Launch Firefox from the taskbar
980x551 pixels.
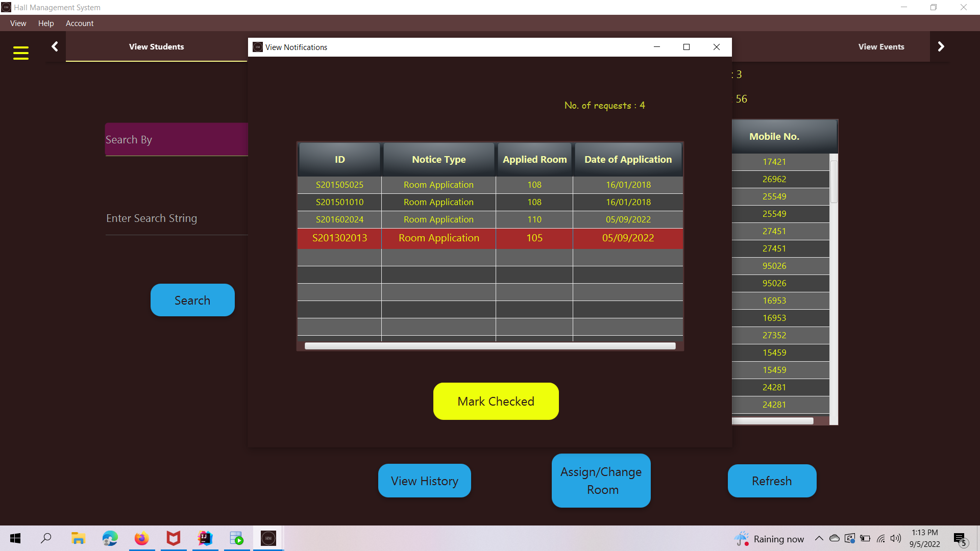point(141,538)
